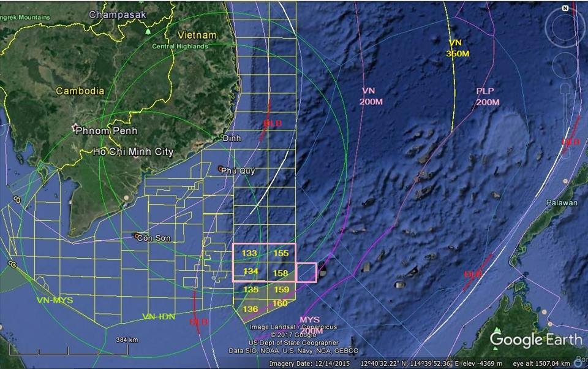Screen dimensions: 588x369
Task: Click the Palawan island label
Action: coord(562,203)
